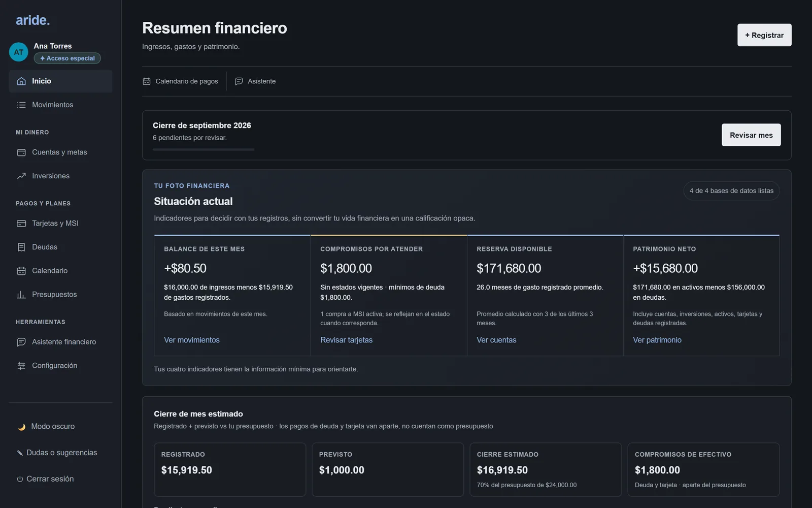The height and width of the screenshot is (508, 812).
Task: Click the Revisar mes button
Action: (751, 135)
